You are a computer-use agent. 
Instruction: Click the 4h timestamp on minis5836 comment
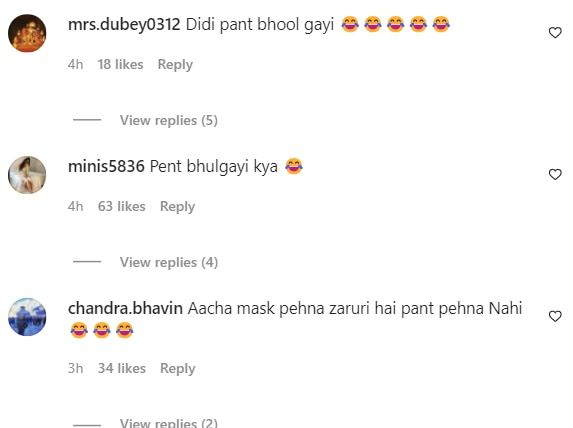click(x=75, y=206)
